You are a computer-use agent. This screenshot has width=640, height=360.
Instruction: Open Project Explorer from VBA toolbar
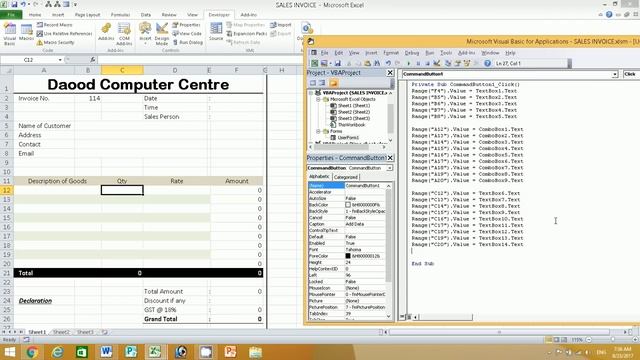448,63
